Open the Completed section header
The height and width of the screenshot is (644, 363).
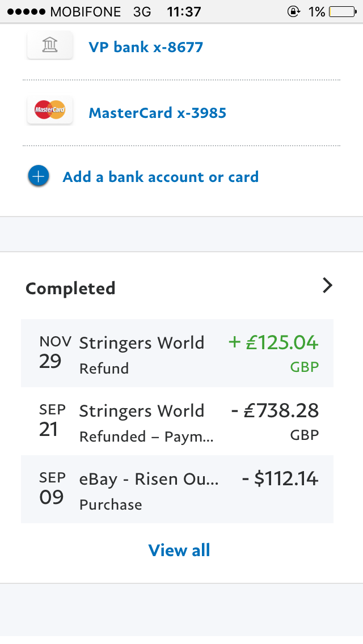coord(70,289)
